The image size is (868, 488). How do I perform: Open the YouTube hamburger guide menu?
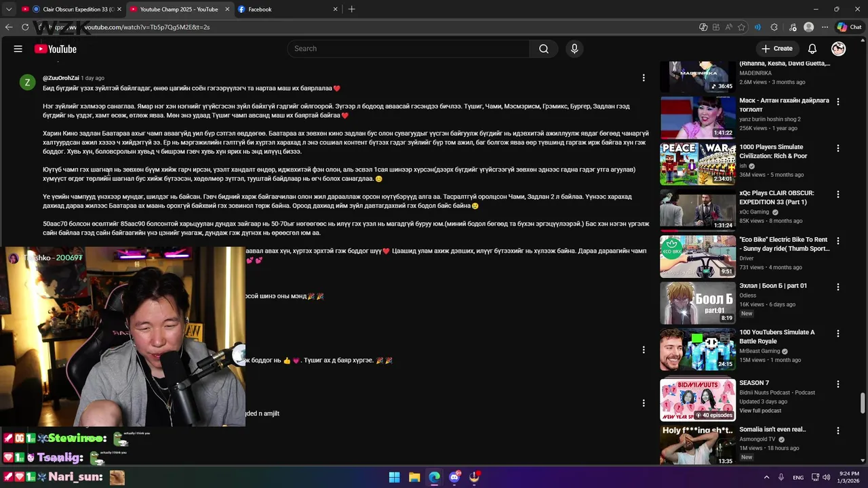pyautogui.click(x=18, y=49)
